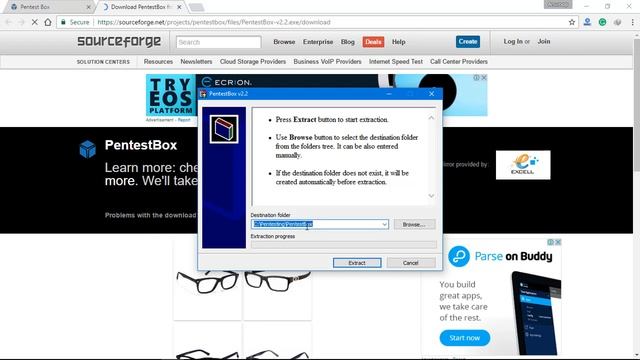Click the blue person extension icon
The height and width of the screenshot is (360, 640).
[587, 22]
